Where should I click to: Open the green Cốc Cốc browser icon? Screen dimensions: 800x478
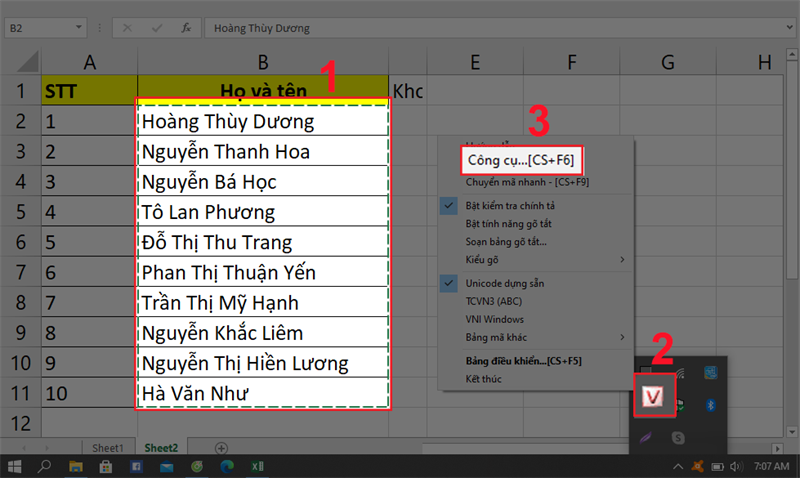click(x=197, y=466)
